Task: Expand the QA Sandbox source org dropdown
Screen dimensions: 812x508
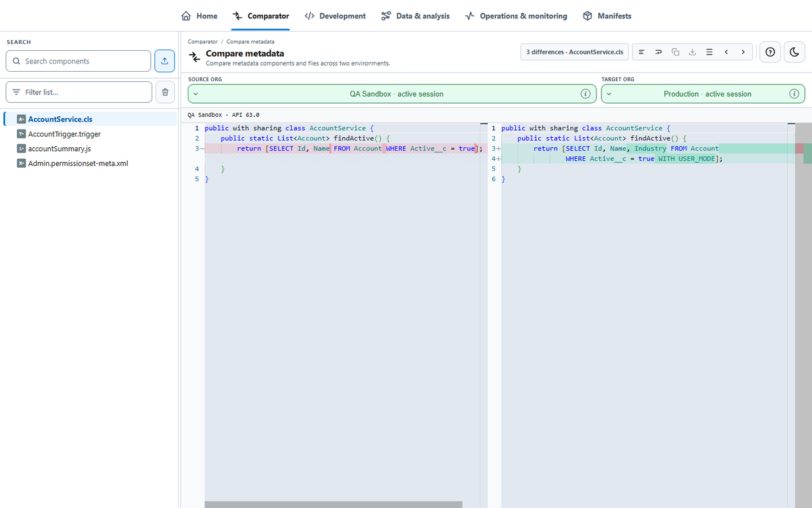Action: [x=393, y=94]
